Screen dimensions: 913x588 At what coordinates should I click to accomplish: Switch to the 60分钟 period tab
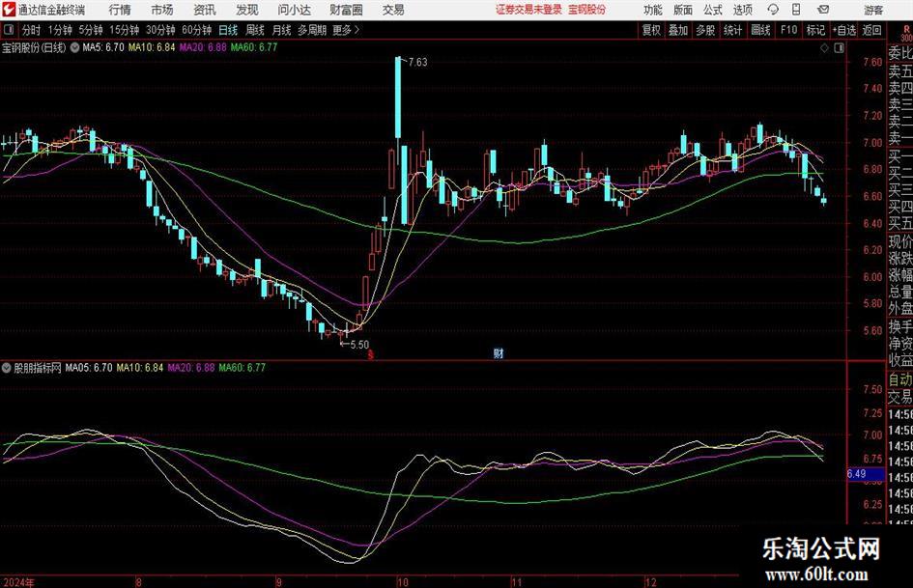point(196,30)
